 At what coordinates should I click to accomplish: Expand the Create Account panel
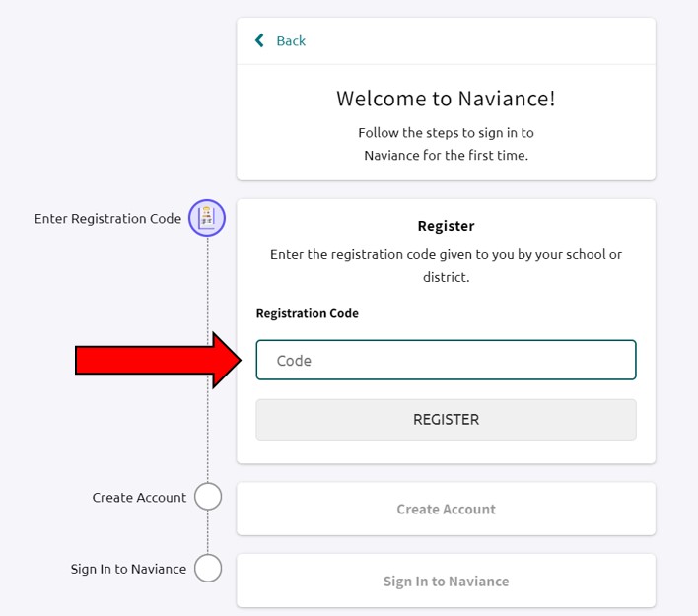point(446,509)
